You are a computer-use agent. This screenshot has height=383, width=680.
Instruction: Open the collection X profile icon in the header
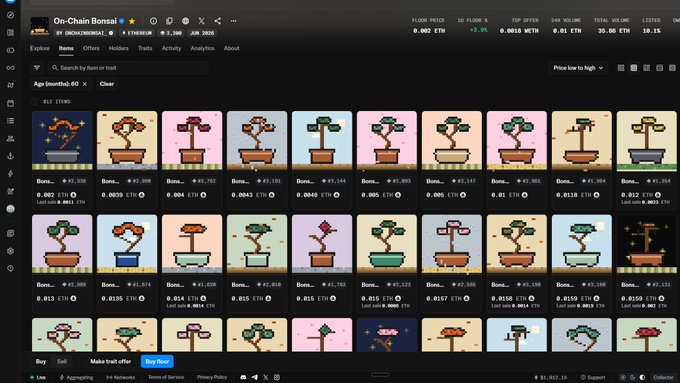click(x=202, y=21)
